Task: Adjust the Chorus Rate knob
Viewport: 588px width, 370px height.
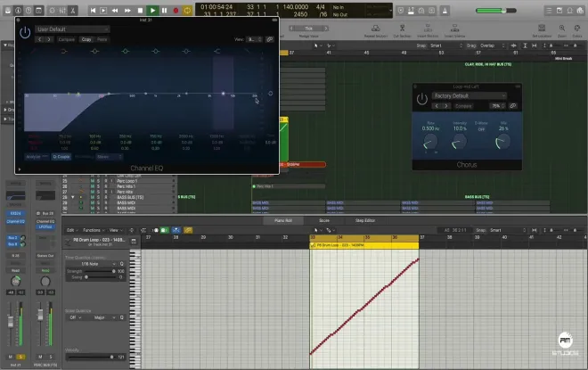Action: (x=430, y=142)
